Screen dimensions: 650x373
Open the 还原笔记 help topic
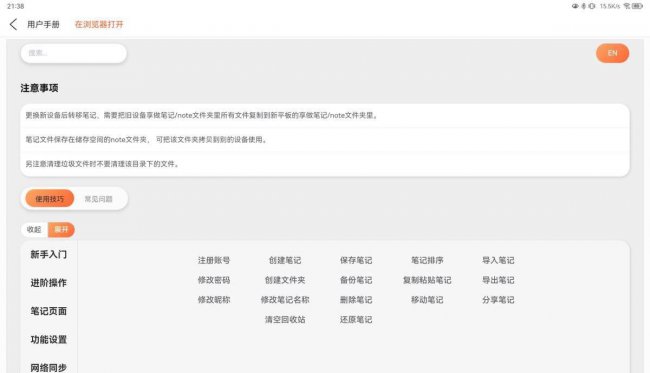(x=356, y=320)
